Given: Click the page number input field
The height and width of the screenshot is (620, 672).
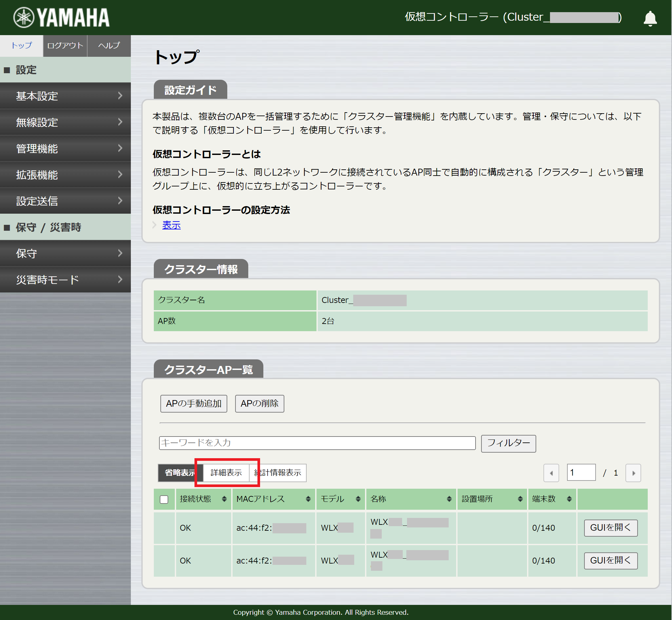Looking at the screenshot, I should click(x=581, y=472).
